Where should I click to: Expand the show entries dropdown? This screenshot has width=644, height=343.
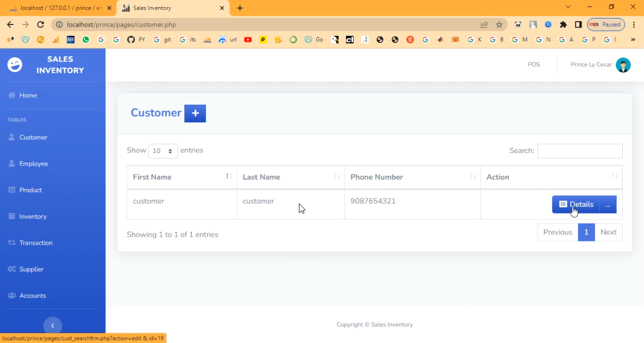pyautogui.click(x=163, y=151)
